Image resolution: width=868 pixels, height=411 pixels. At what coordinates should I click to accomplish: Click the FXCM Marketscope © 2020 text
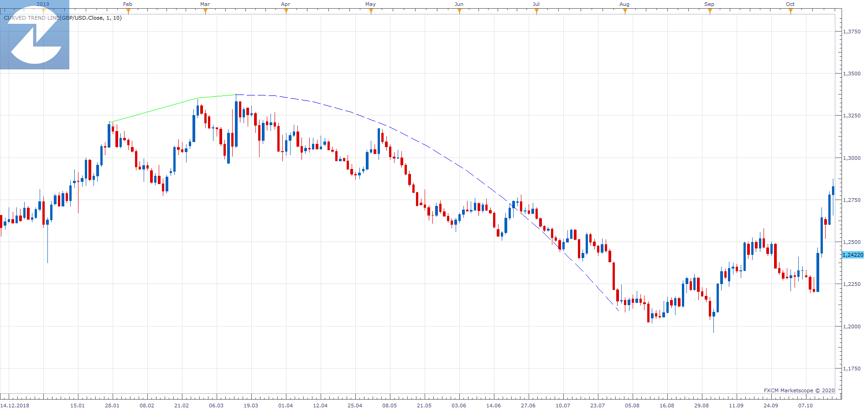[799, 390]
